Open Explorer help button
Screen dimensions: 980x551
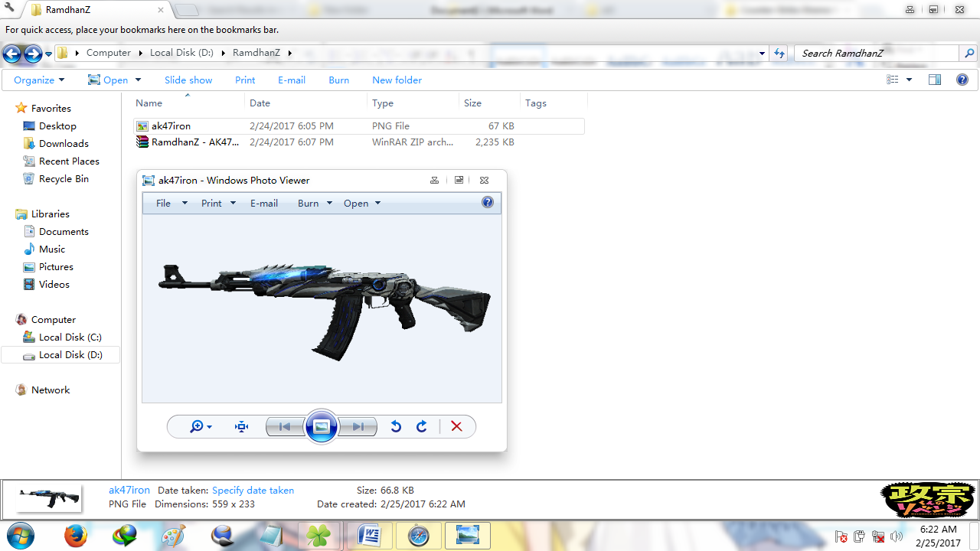[962, 80]
